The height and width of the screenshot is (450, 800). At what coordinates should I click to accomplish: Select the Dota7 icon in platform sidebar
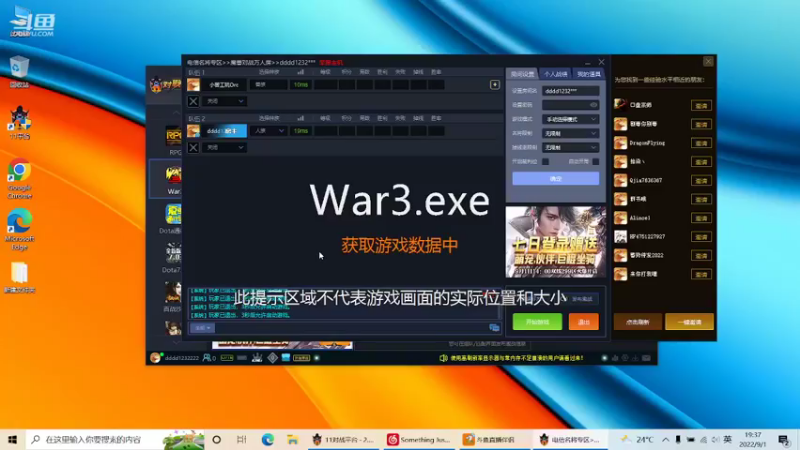[173, 254]
